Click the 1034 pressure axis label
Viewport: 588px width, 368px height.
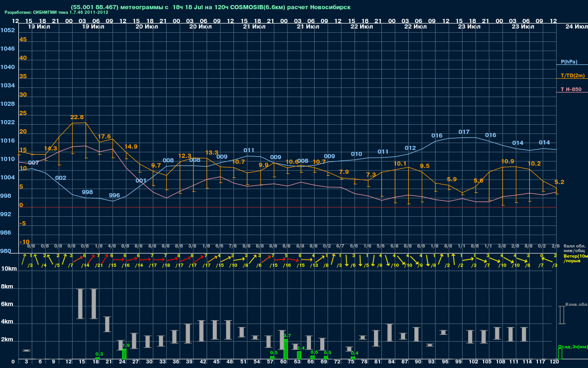pyautogui.click(x=7, y=86)
